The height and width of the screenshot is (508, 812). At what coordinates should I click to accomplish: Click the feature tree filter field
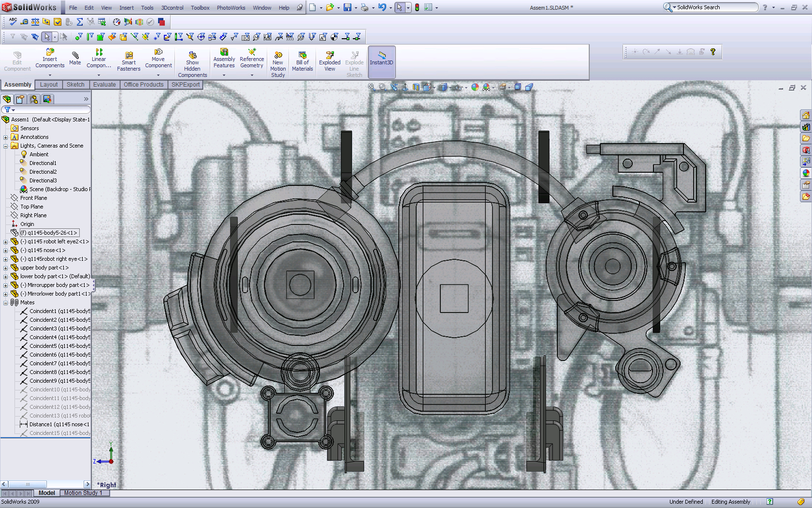pyautogui.click(x=46, y=110)
